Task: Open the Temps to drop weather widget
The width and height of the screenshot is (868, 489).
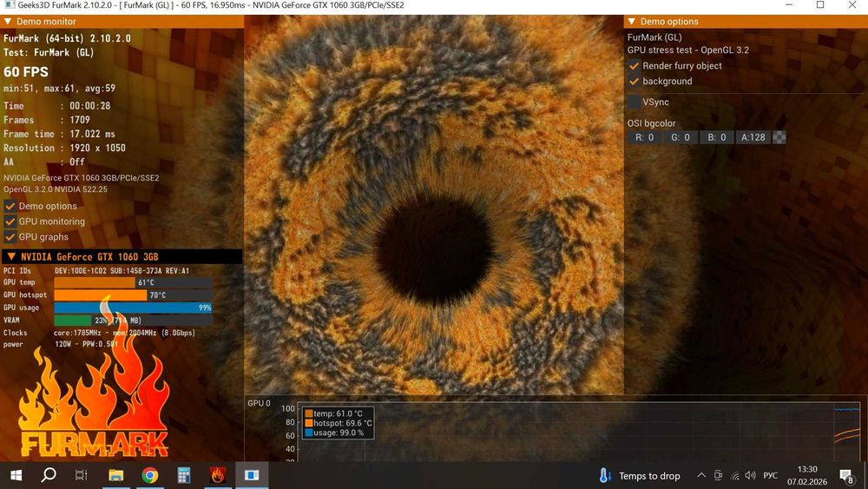Action: tap(640, 476)
